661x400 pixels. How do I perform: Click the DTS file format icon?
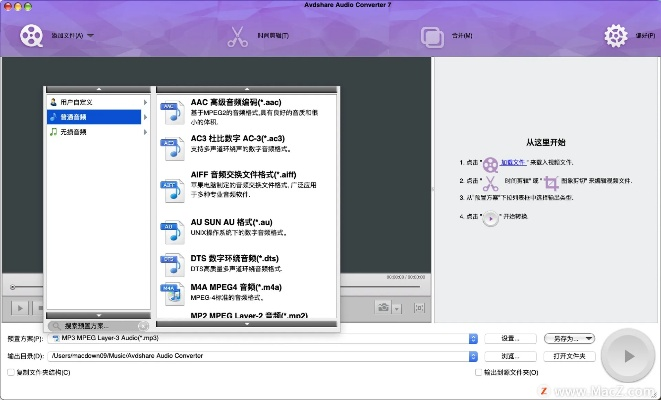(x=172, y=264)
